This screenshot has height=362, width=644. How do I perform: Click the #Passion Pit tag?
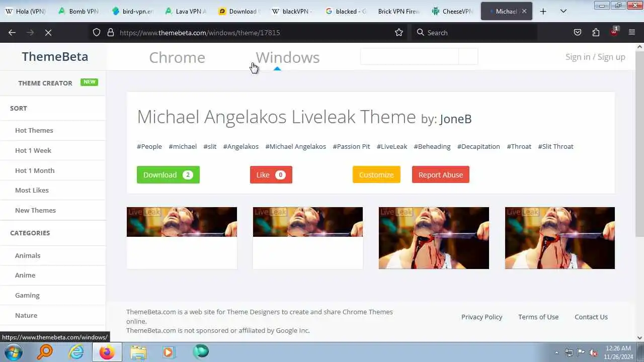[x=351, y=146]
